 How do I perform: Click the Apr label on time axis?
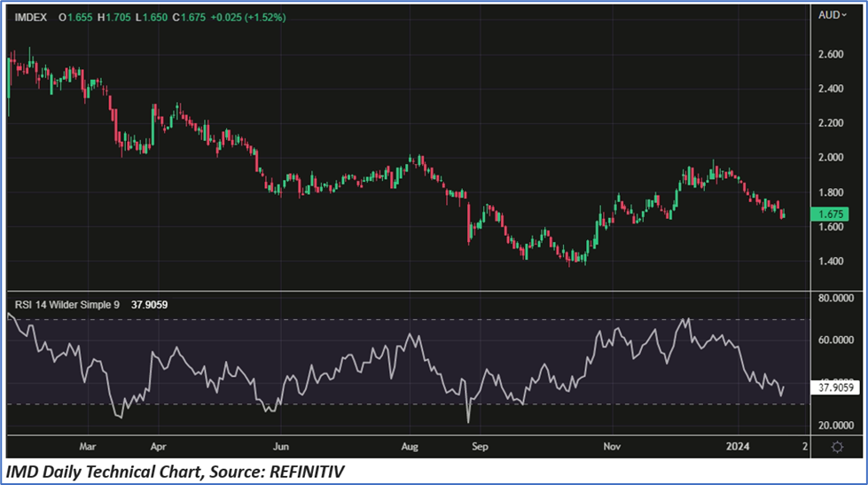point(159,446)
